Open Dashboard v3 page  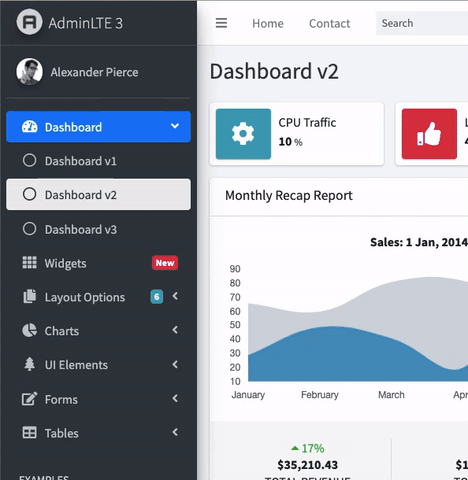coord(98,229)
